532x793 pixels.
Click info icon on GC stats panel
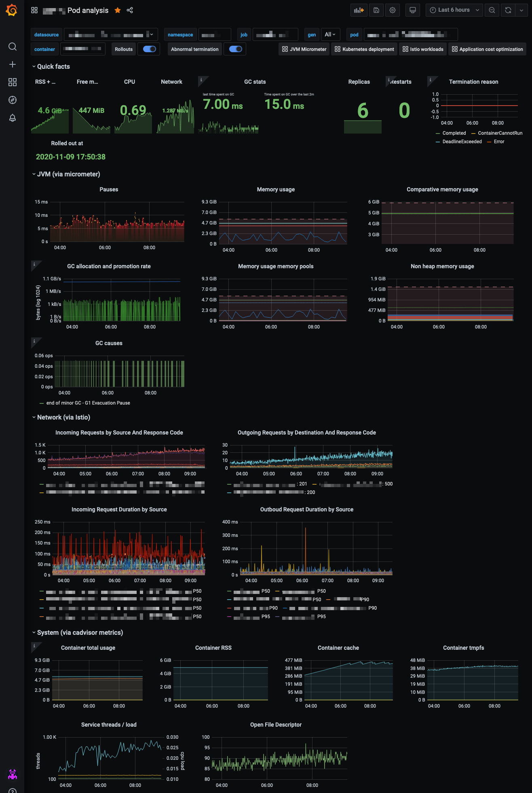(201, 80)
